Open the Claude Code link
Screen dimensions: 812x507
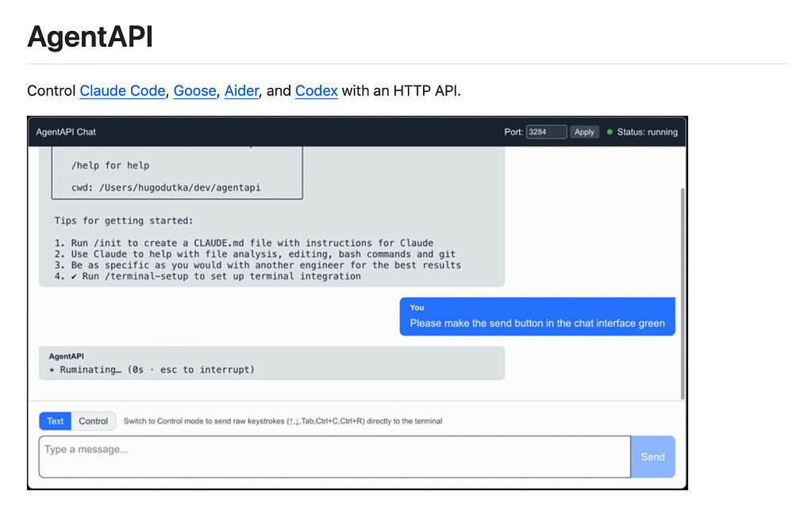coord(122,90)
